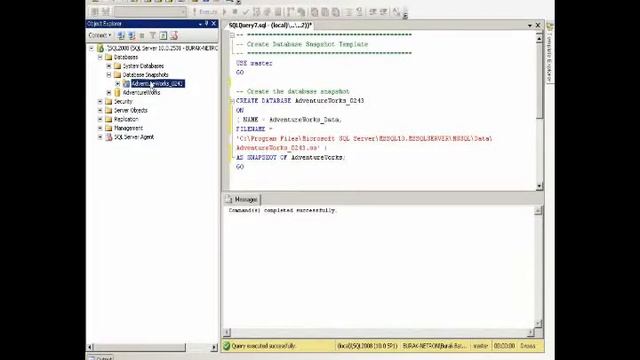Click the Execute query button
The image size is (640, 360).
205,12
